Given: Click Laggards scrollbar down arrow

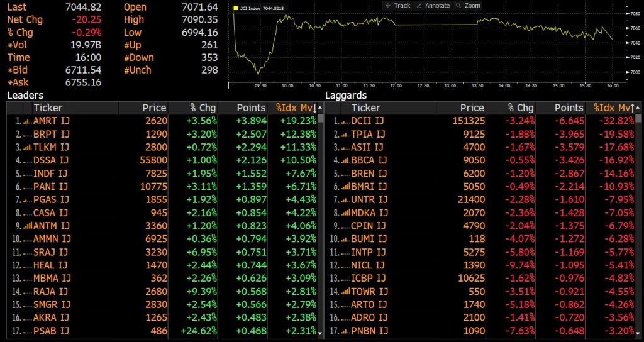Looking at the screenshot, I should (638, 333).
